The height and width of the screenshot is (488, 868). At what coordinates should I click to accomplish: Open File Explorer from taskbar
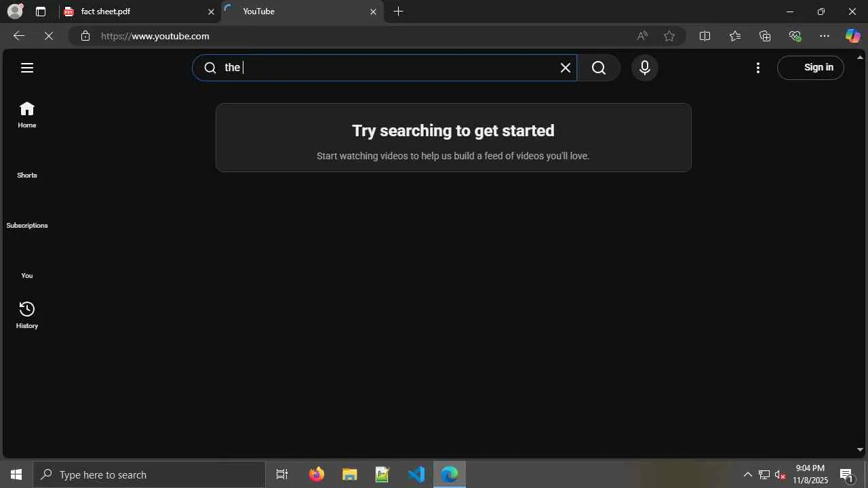tap(349, 474)
